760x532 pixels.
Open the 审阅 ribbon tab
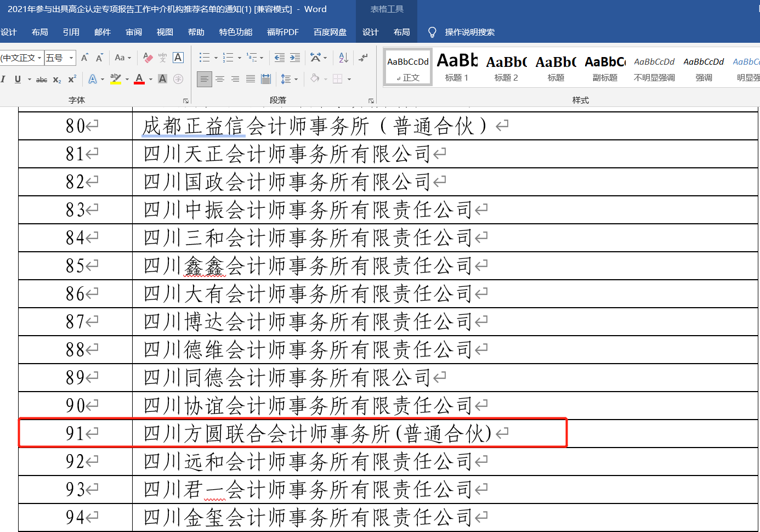(134, 32)
